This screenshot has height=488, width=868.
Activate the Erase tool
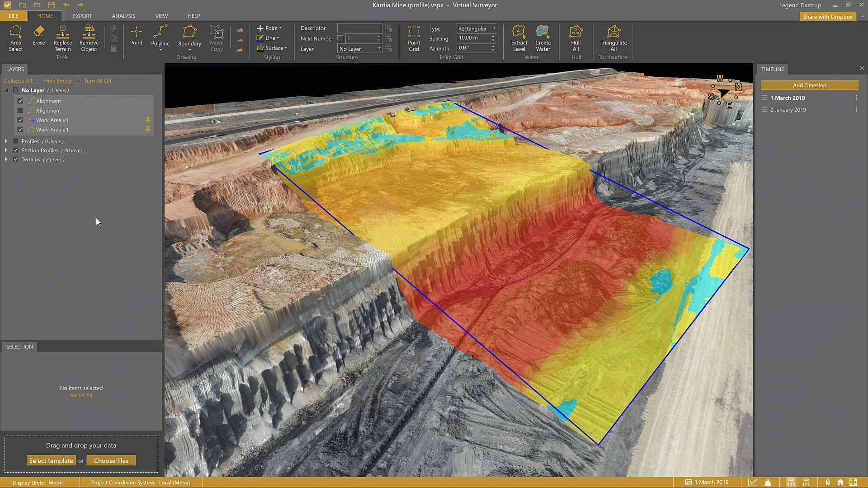[x=38, y=35]
